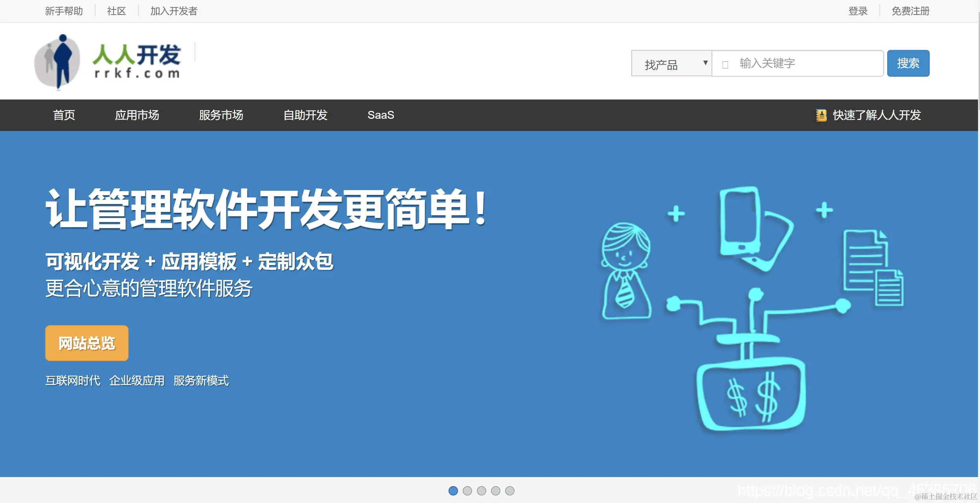The image size is (980, 503).
Task: Select the first carousel slide dot
Action: (x=453, y=491)
